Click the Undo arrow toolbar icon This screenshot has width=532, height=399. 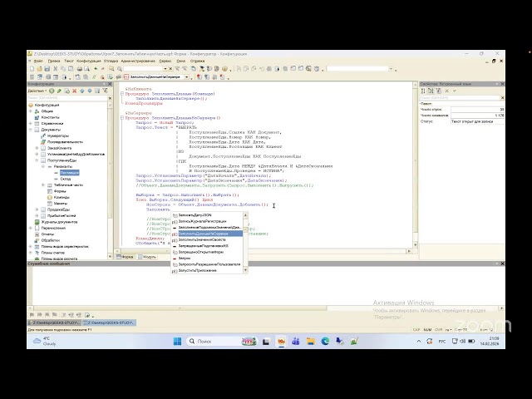(x=96, y=69)
